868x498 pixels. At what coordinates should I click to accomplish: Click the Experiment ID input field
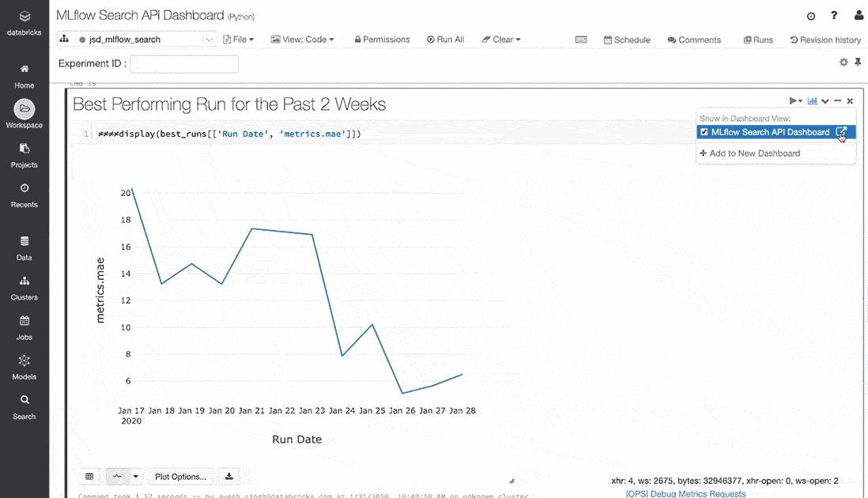pos(184,64)
